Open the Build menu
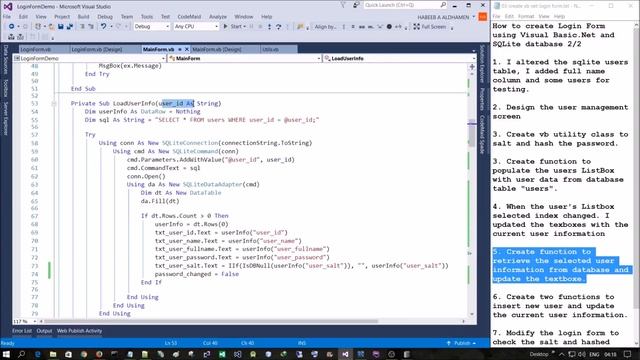Viewport: 640px width, 360px height. tap(84, 17)
